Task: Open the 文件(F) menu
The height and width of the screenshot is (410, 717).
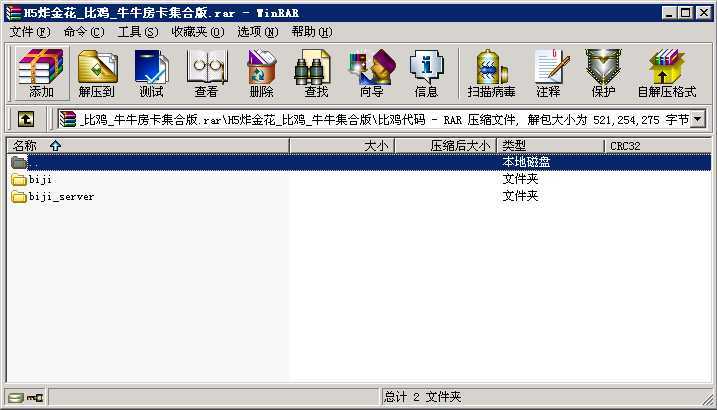Action: coord(30,32)
